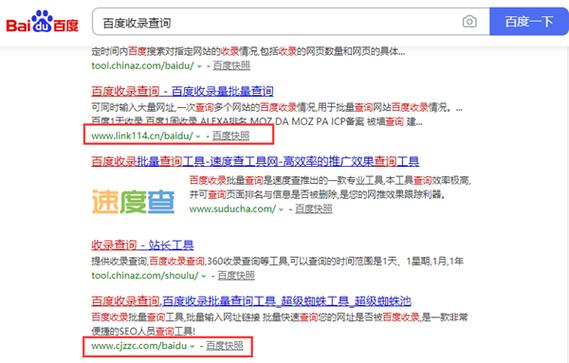The image size is (569, 363).
Task: Open camera image search icon
Action: [x=469, y=22]
